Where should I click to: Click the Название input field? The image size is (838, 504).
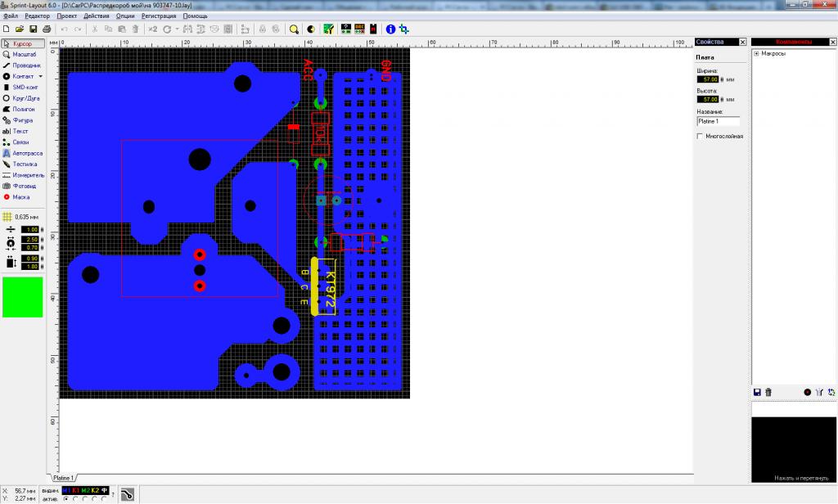[x=718, y=121]
